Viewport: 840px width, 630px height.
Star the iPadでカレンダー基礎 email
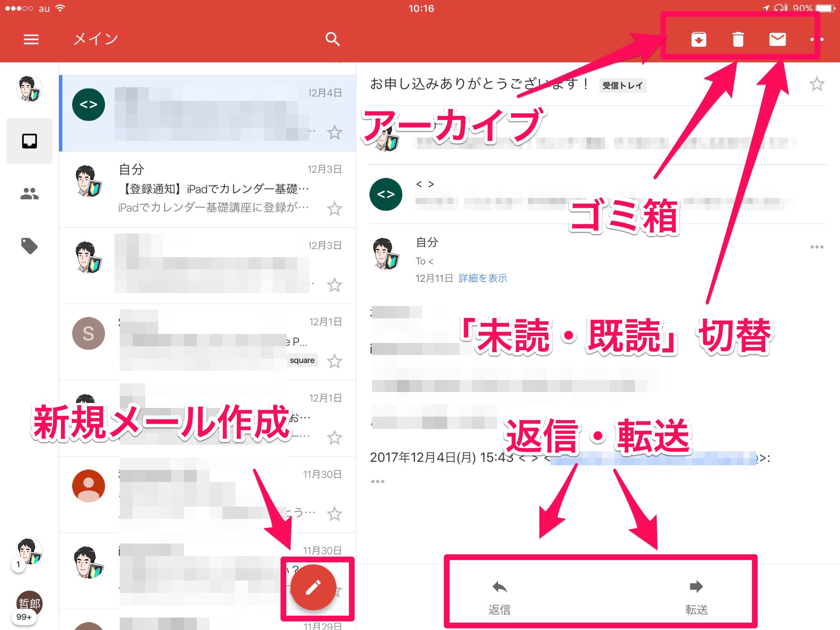334,209
